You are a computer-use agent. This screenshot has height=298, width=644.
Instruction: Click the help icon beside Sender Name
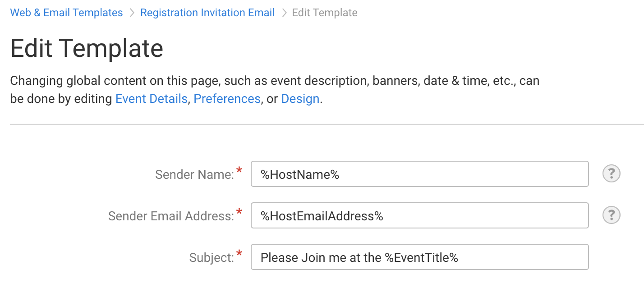[612, 173]
